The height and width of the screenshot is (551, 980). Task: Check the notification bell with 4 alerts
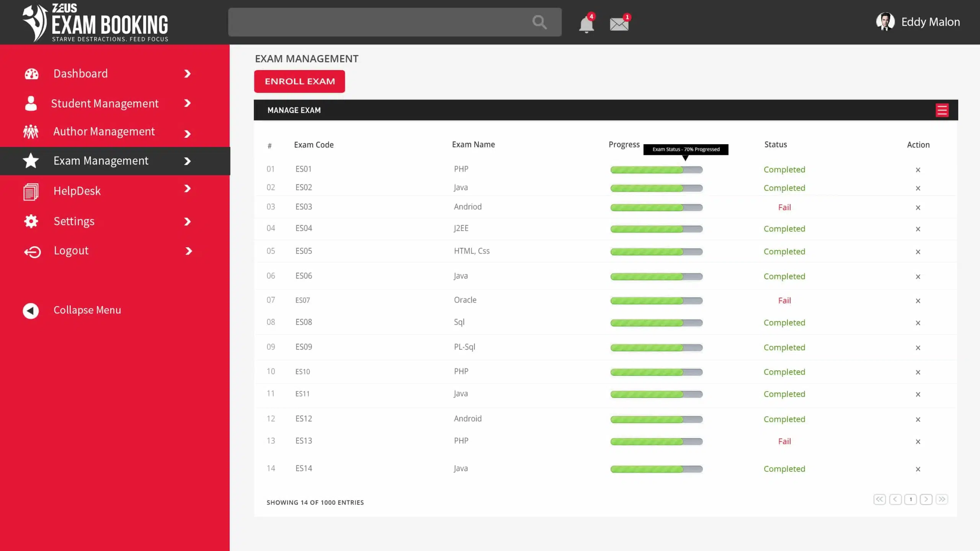(585, 24)
